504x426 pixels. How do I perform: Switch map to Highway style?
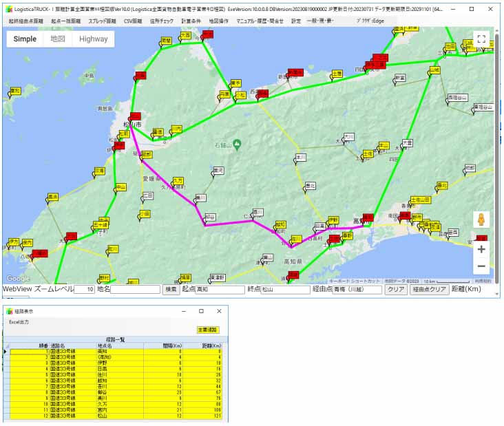click(x=93, y=39)
